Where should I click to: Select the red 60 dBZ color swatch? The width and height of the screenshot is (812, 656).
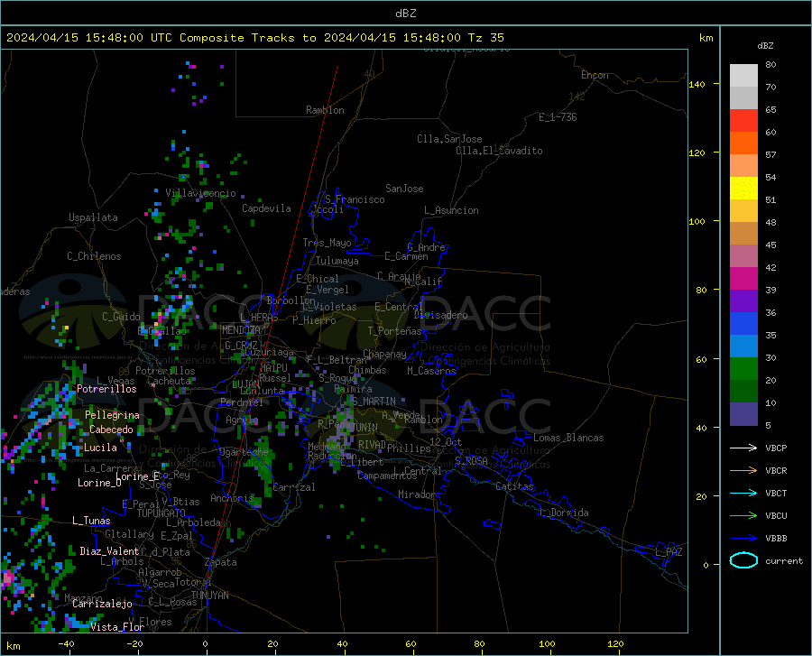click(743, 121)
